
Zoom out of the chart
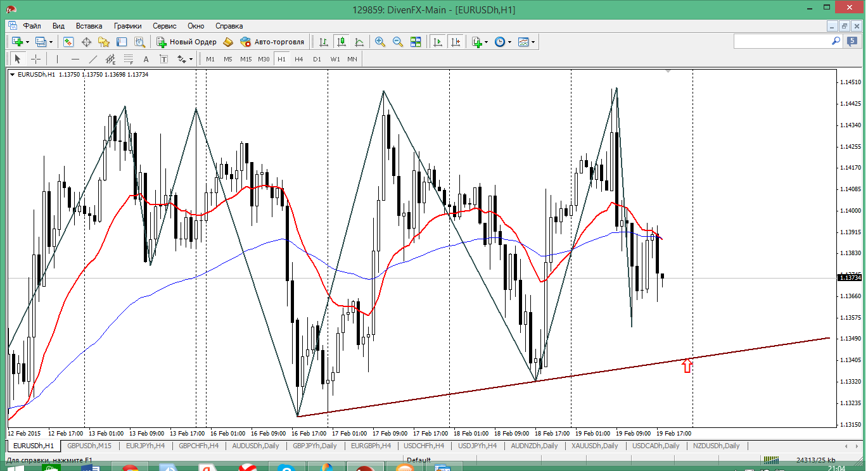(x=398, y=42)
